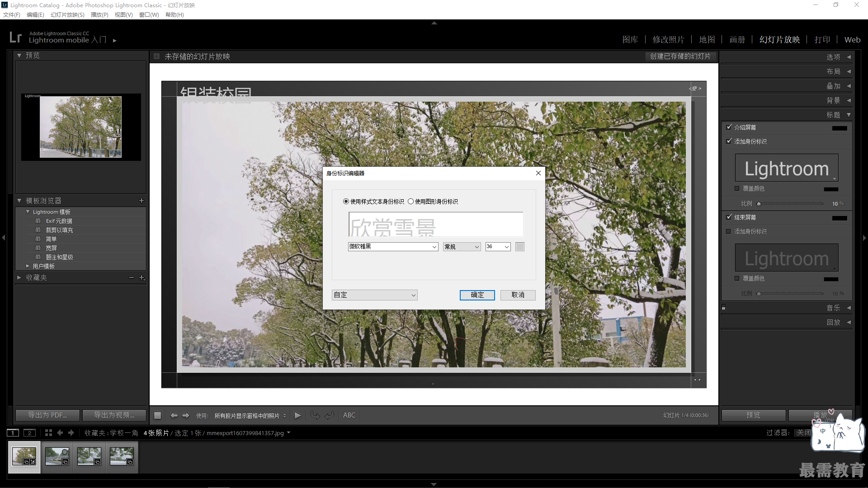The image size is (868, 488).
Task: Switch to the 图库 module
Action: (x=630, y=40)
